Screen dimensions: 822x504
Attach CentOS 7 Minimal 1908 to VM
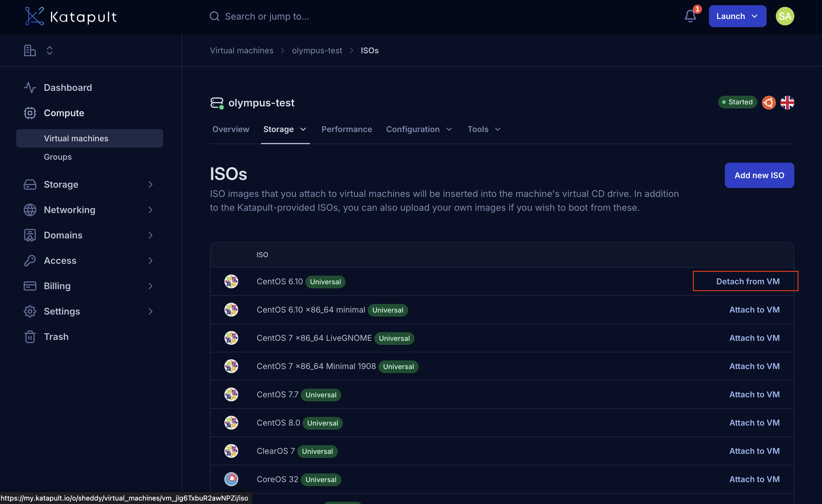pyautogui.click(x=754, y=366)
